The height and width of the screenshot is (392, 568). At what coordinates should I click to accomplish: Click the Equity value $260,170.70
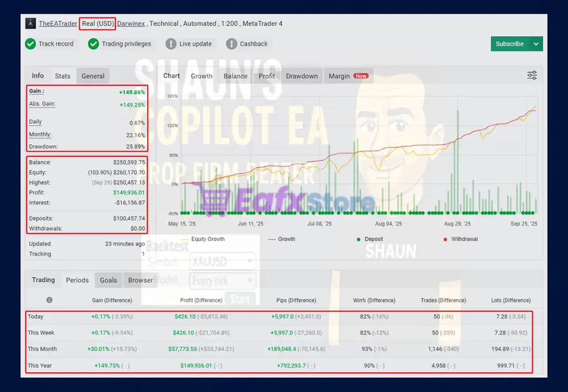(x=129, y=172)
